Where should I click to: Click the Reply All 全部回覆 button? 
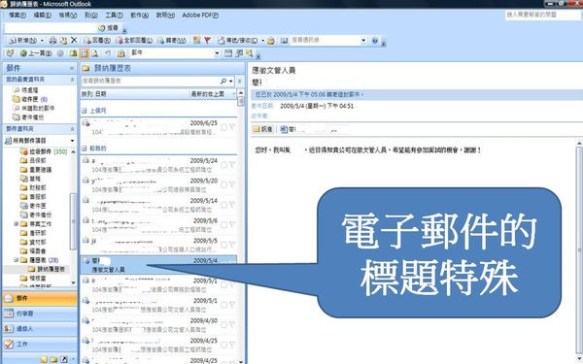click(134, 40)
